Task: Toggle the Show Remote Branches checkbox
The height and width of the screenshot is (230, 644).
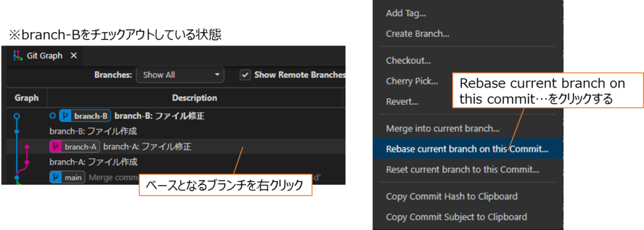Action: (245, 75)
